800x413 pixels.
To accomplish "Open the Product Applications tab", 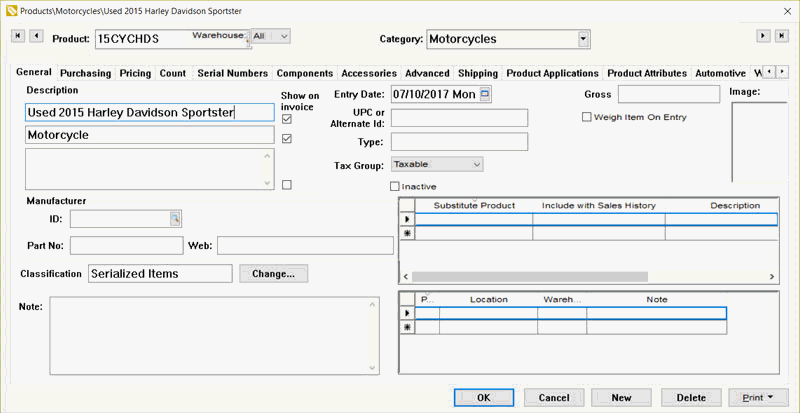I will tap(553, 74).
